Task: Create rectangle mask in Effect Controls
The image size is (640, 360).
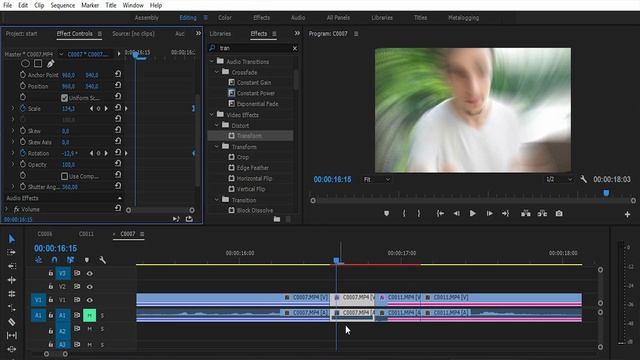Action: [x=38, y=63]
